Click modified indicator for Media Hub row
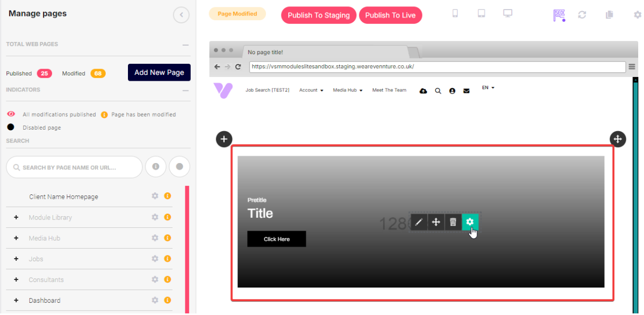Screen dimensions: 644x315 (x=167, y=237)
